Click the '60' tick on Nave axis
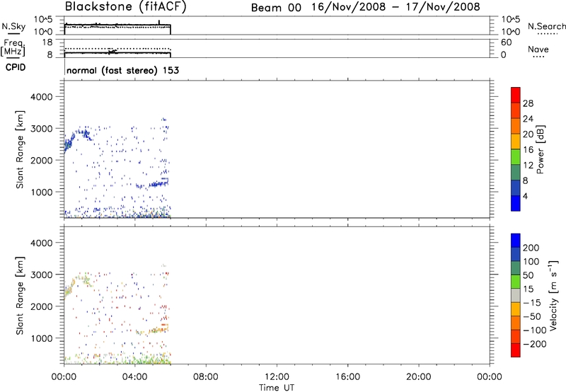Viewport: 566px width, 392px height. click(507, 42)
